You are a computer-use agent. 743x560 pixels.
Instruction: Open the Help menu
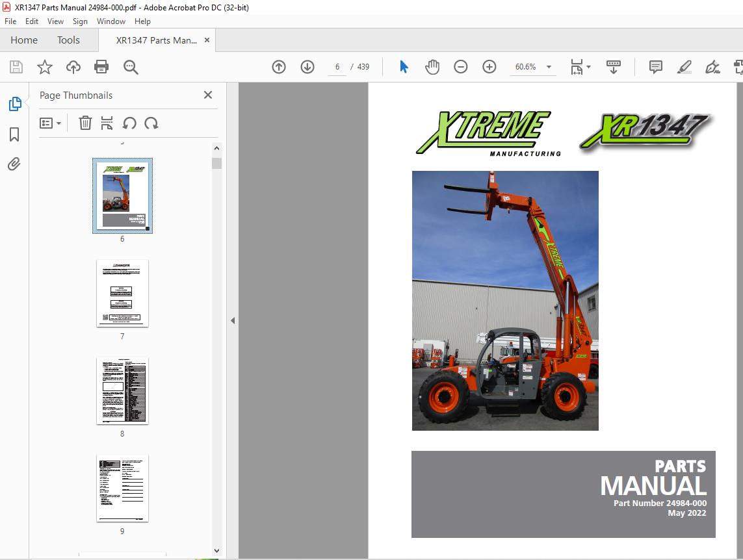[x=142, y=21]
